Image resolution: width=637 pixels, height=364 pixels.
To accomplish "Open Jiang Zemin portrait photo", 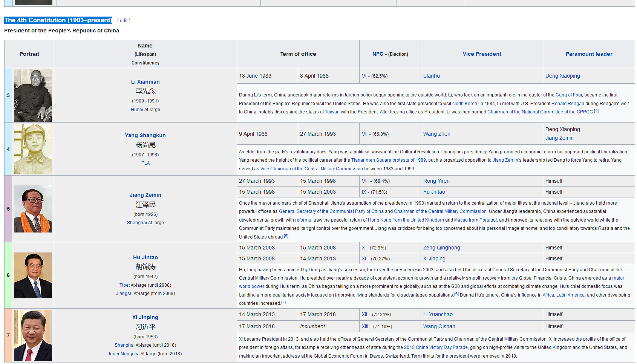I will [33, 209].
